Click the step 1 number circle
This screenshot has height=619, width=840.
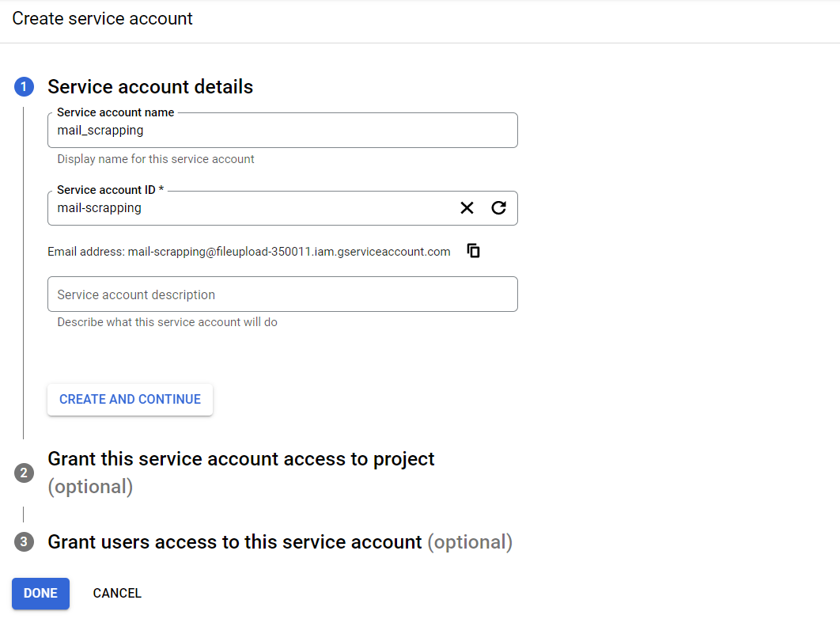click(24, 87)
